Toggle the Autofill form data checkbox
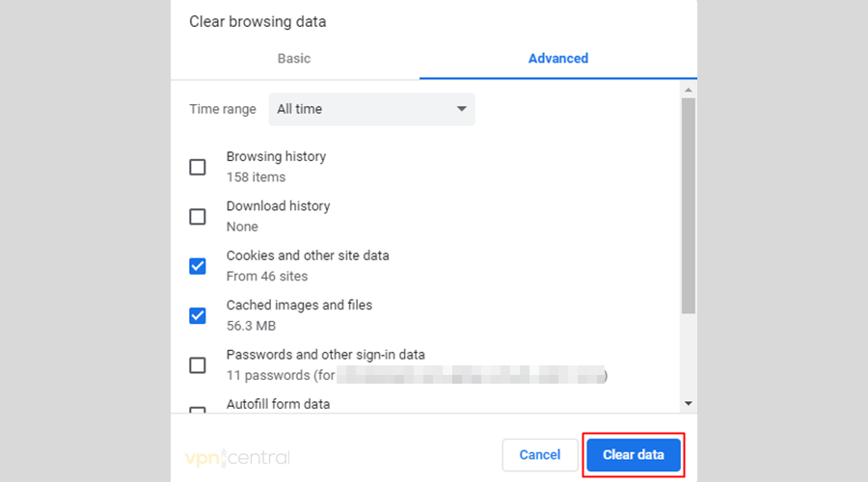The width and height of the screenshot is (868, 482). point(198,410)
